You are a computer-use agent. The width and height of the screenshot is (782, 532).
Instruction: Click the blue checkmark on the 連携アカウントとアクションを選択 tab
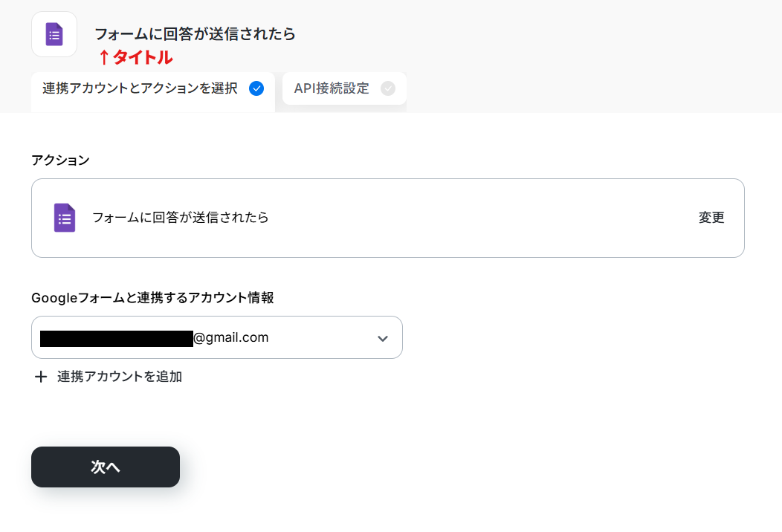click(256, 89)
